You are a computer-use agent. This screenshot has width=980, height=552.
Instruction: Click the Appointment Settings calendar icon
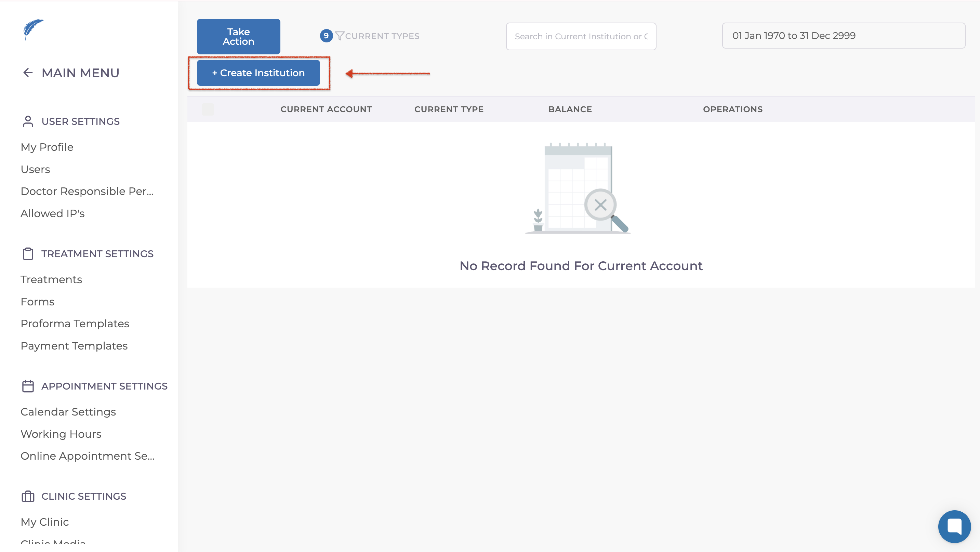[x=28, y=386]
